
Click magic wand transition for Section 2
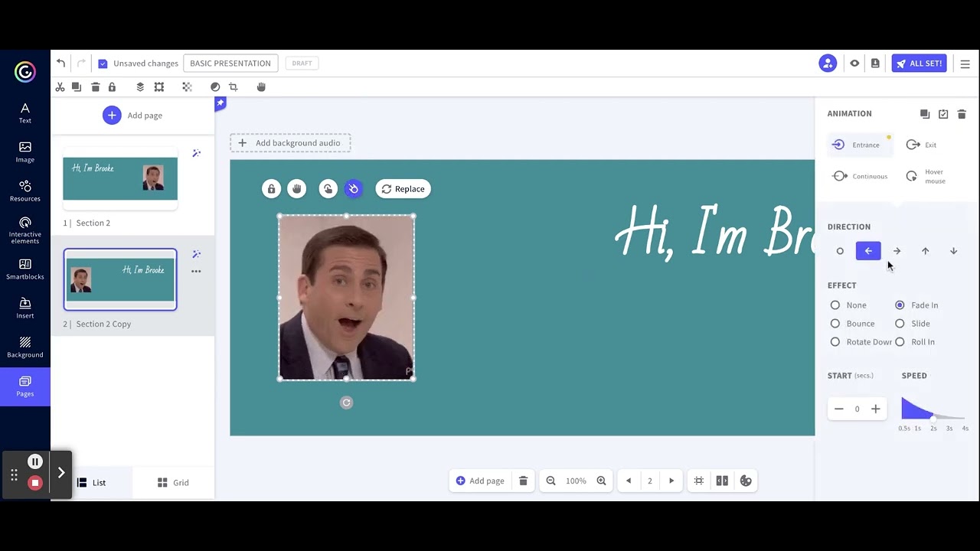coord(196,153)
